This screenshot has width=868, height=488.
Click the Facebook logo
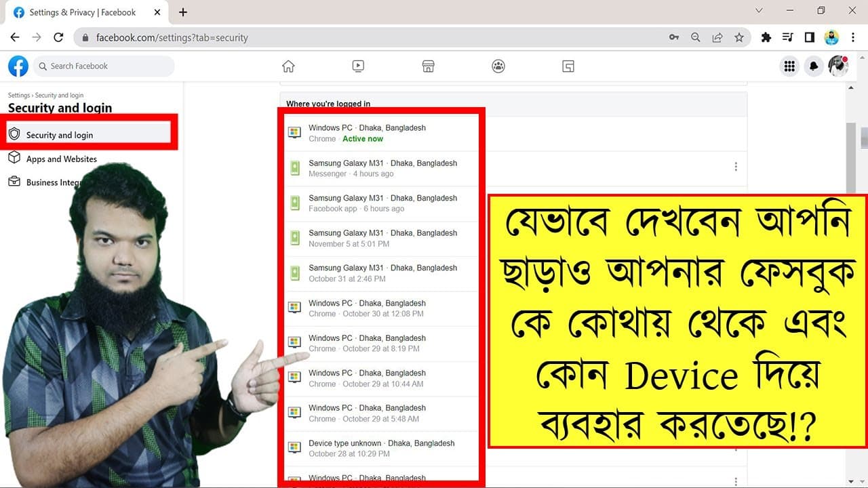pyautogui.click(x=18, y=66)
